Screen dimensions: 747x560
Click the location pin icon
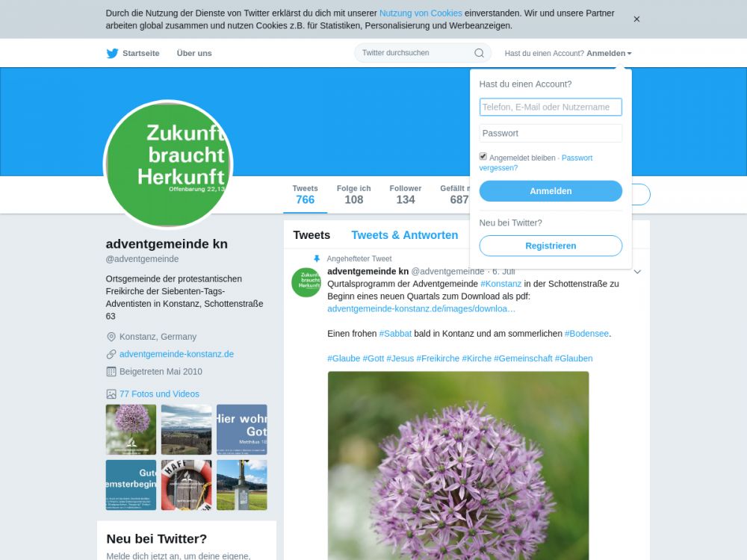pyautogui.click(x=111, y=337)
